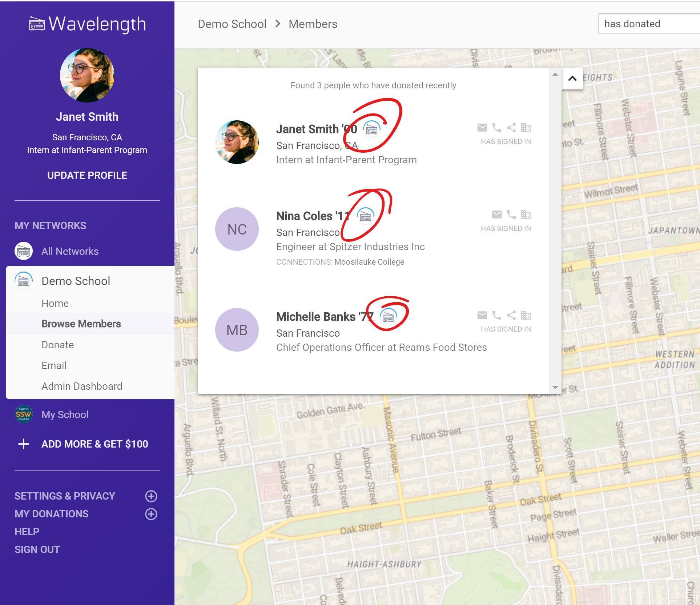Click the phone icon for Nina Coles
The width and height of the screenshot is (700, 605).
click(x=511, y=215)
